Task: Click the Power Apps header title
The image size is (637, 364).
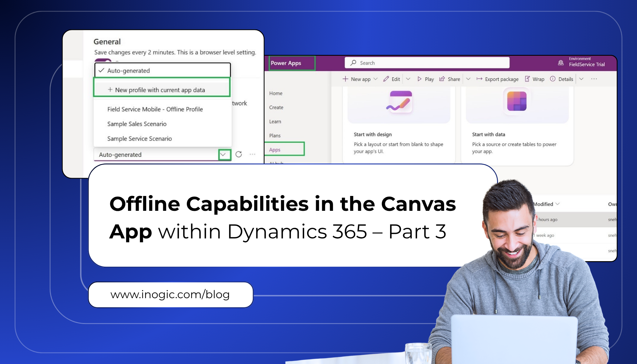Action: tap(286, 63)
